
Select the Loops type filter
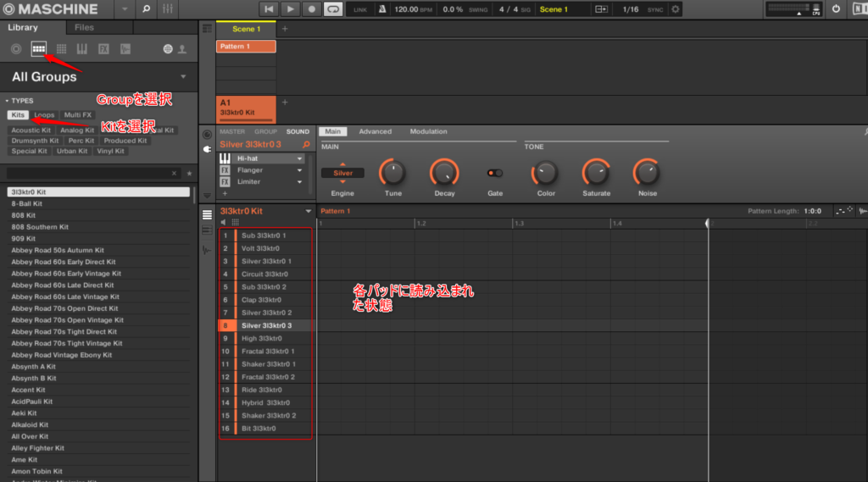click(x=44, y=115)
